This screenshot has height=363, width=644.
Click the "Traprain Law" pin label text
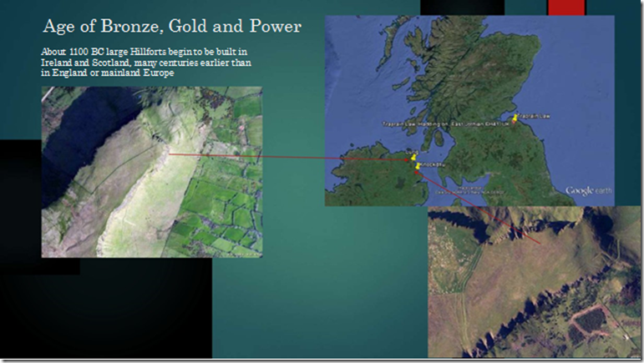[x=534, y=116]
